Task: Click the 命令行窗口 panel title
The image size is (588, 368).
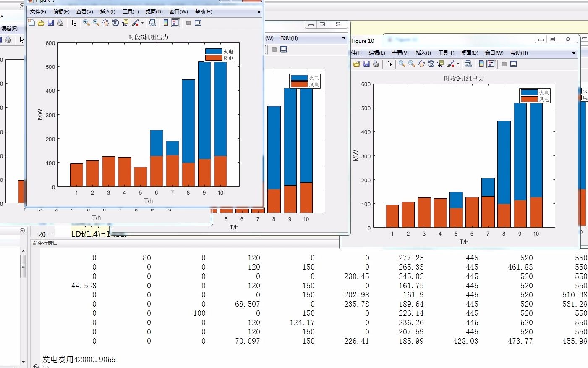Action: tap(45, 243)
